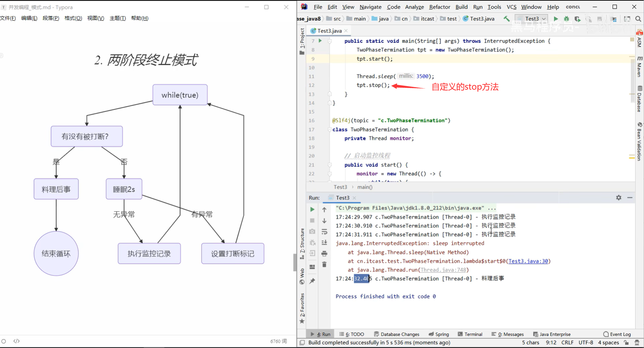
Task: Click the Database Changes button
Action: pos(397,334)
